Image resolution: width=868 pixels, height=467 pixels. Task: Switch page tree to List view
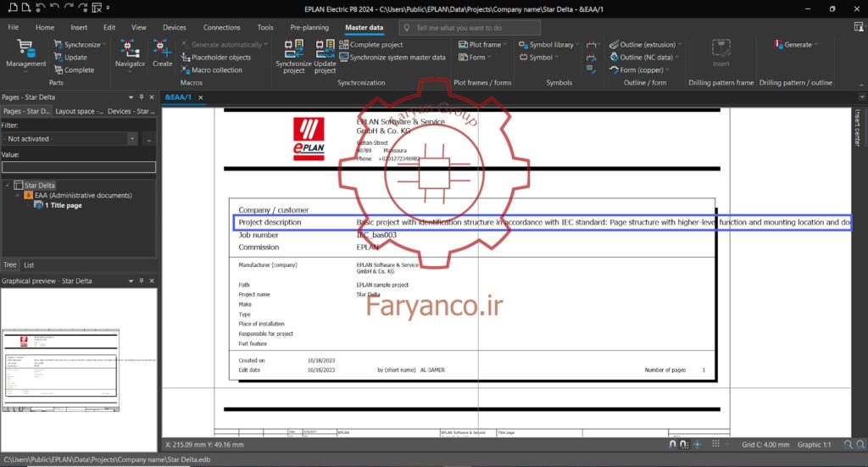tap(29, 265)
